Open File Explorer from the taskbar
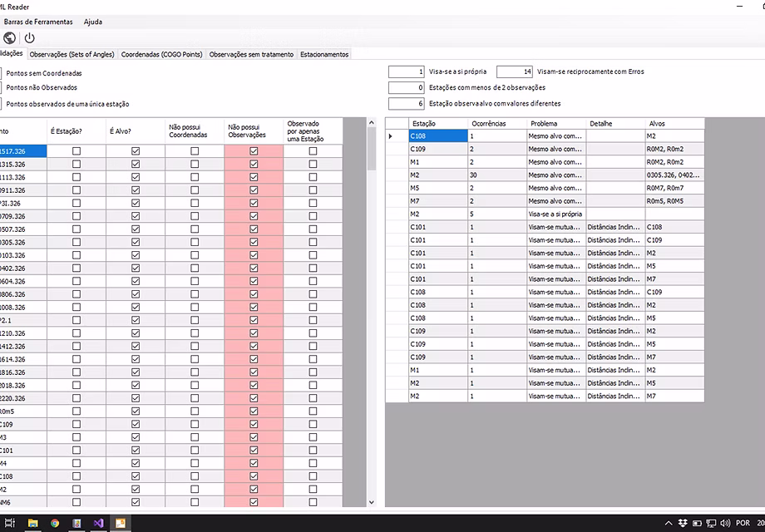 33,524
